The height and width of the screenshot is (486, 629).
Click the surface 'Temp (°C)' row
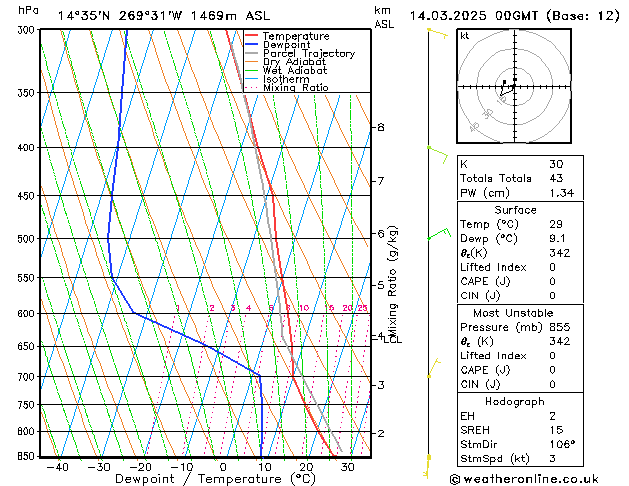520,224
